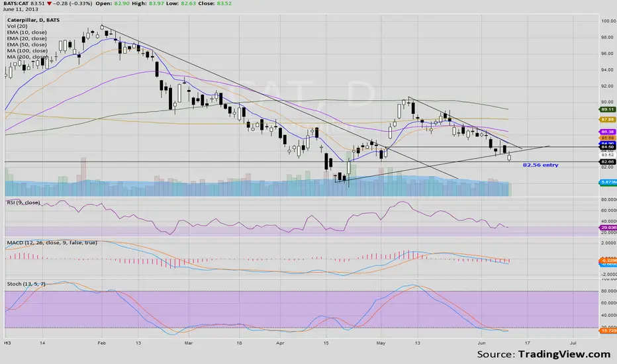
Task: Click the white 83.52 last price tag
Action: 608,155
